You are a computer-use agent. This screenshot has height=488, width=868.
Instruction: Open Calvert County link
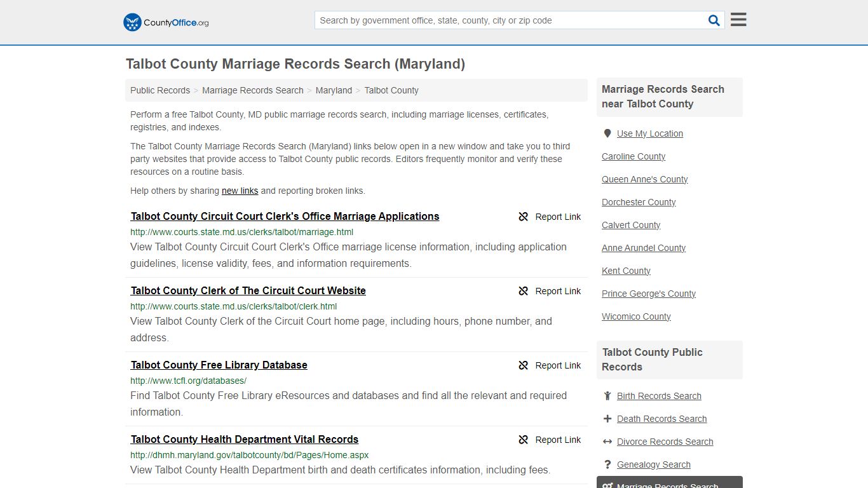pyautogui.click(x=631, y=225)
